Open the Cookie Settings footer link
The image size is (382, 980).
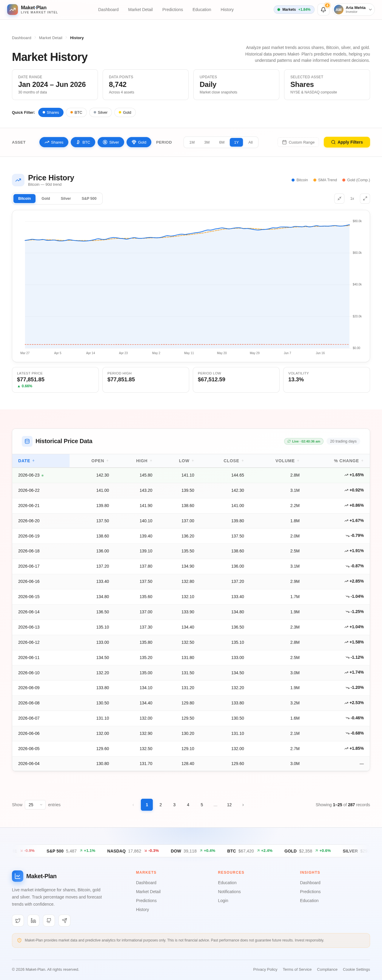pyautogui.click(x=356, y=969)
